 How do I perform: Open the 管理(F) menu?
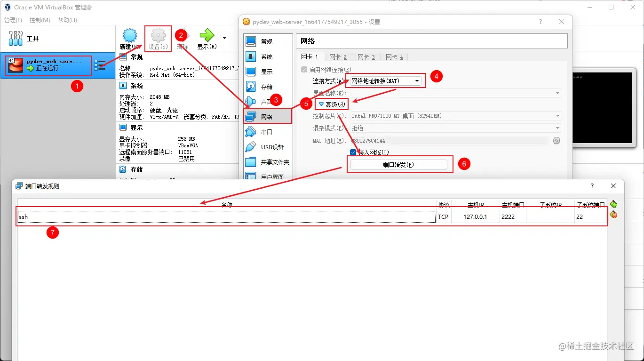[x=13, y=20]
